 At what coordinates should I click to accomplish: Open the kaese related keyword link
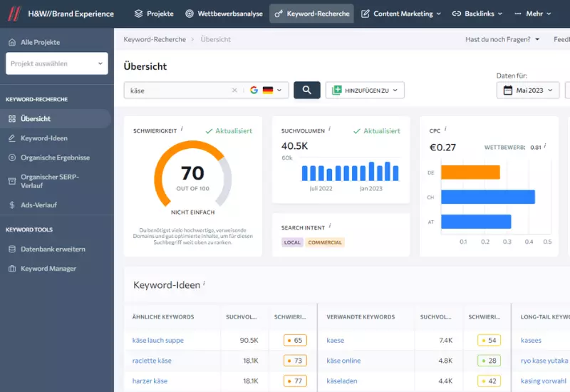point(335,341)
